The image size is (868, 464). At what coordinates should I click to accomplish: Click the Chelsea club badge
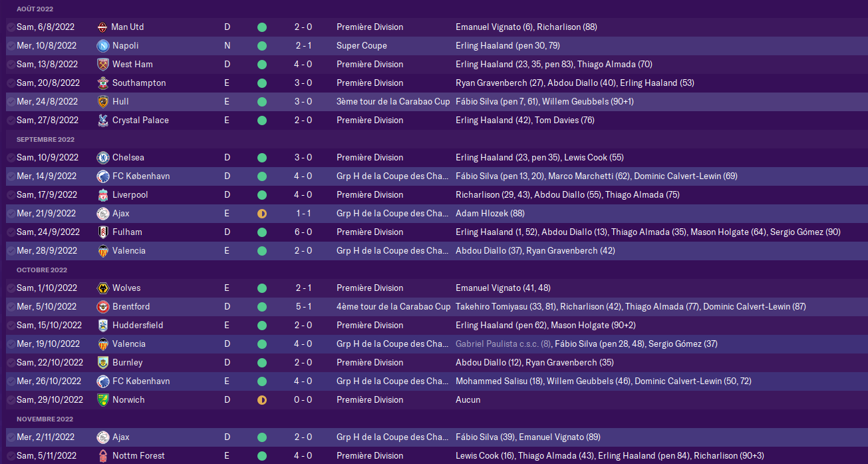click(x=103, y=158)
